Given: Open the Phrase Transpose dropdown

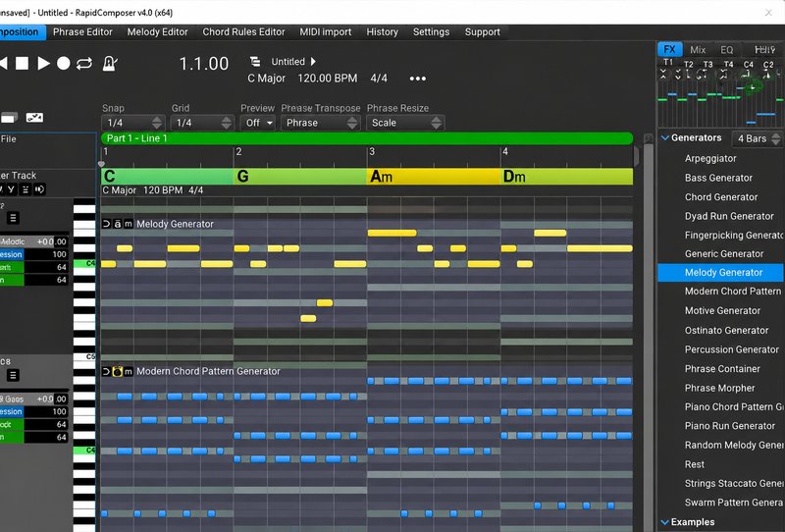Looking at the screenshot, I should tap(321, 123).
